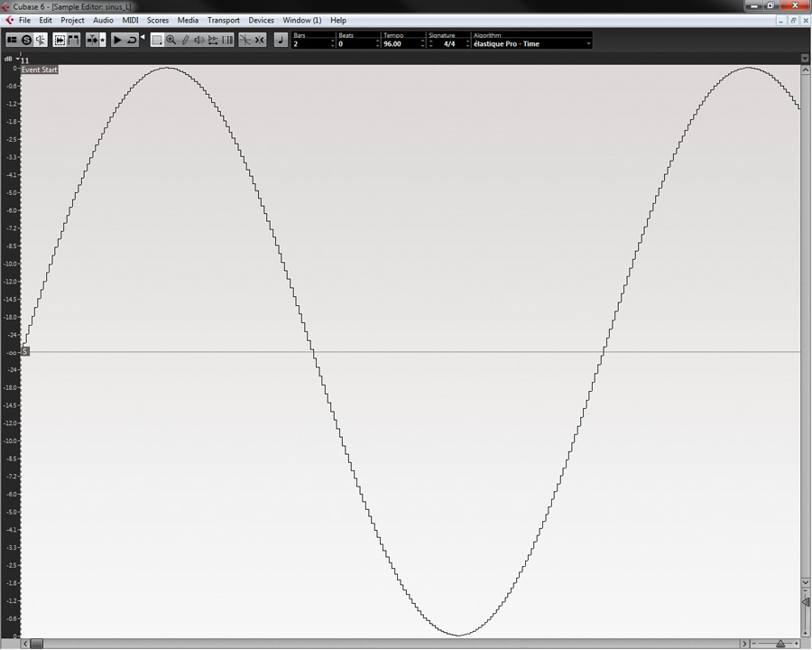812x650 pixels.
Task: Step the Bars value spinner
Action: pos(332,44)
